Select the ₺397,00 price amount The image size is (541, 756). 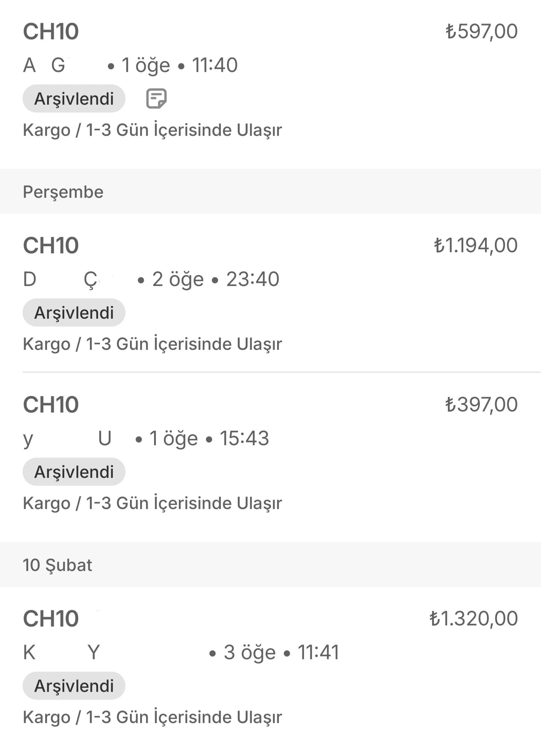pyautogui.click(x=481, y=405)
